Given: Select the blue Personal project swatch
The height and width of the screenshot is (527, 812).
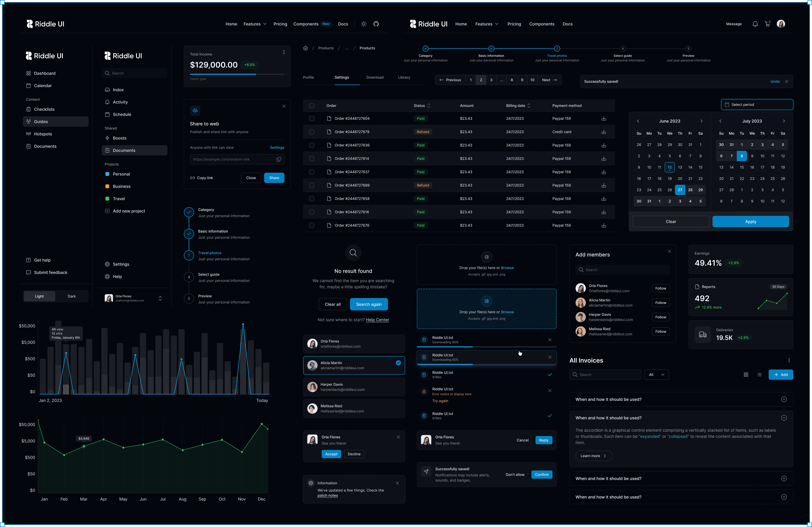Looking at the screenshot, I should click(107, 174).
